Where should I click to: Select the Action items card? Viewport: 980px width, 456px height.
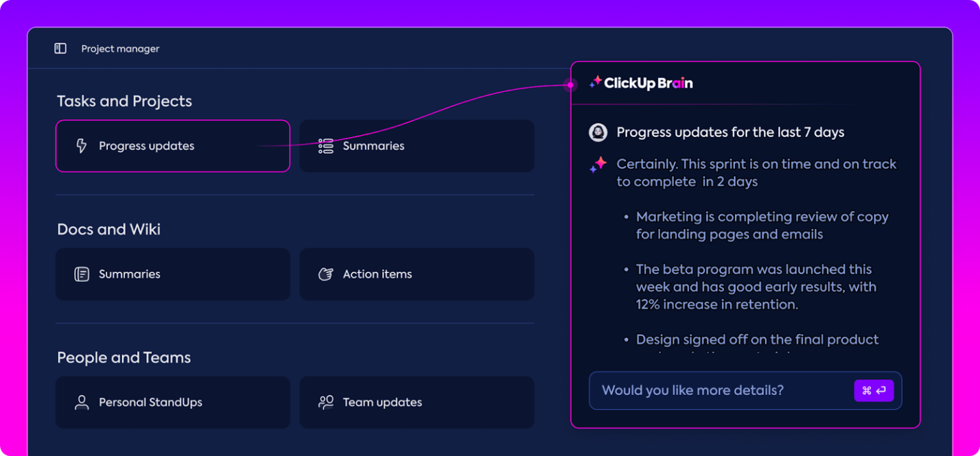coord(417,274)
